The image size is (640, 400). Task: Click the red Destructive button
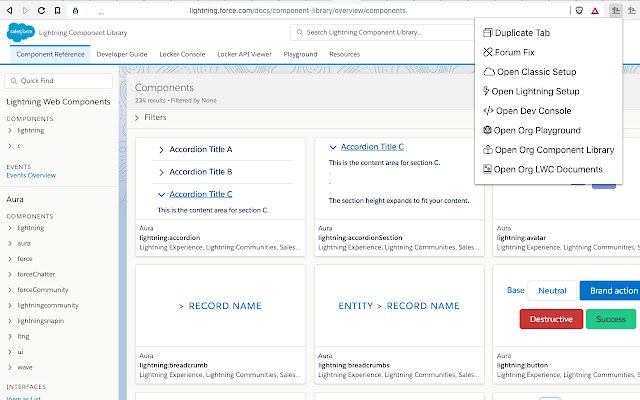(551, 319)
